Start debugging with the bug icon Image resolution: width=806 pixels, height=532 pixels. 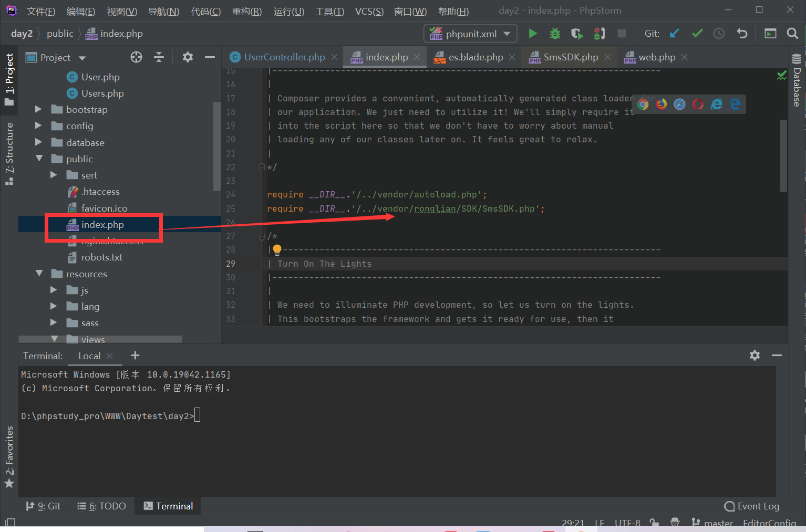[x=555, y=34]
